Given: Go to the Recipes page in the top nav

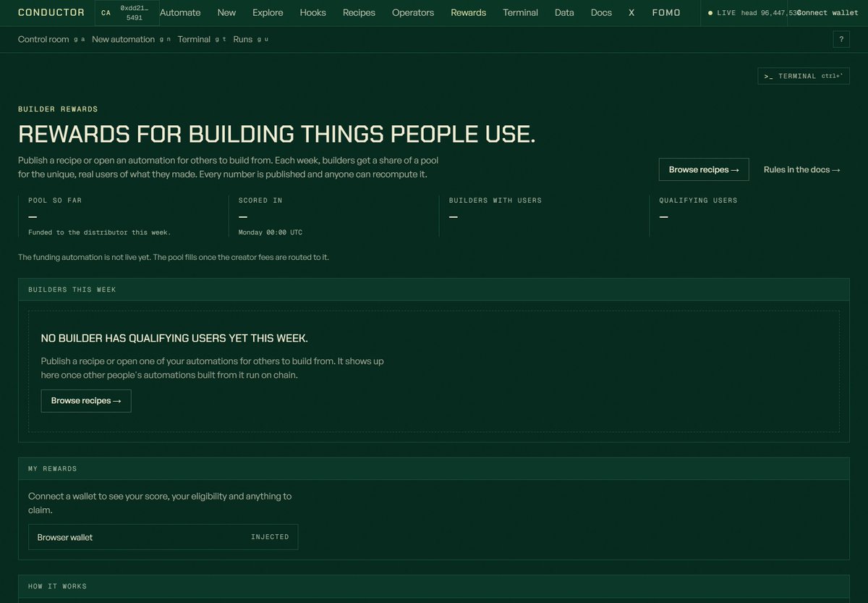Looking at the screenshot, I should [x=359, y=12].
